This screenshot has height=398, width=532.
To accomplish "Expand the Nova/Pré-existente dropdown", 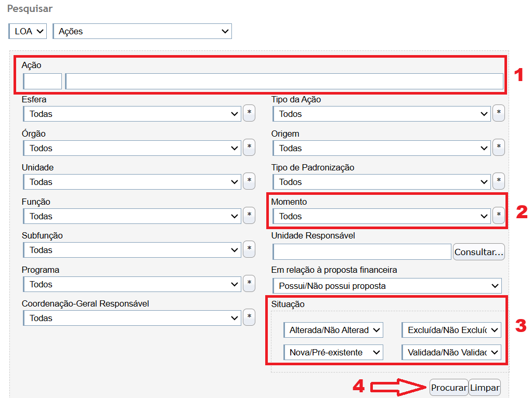I will 333,352.
